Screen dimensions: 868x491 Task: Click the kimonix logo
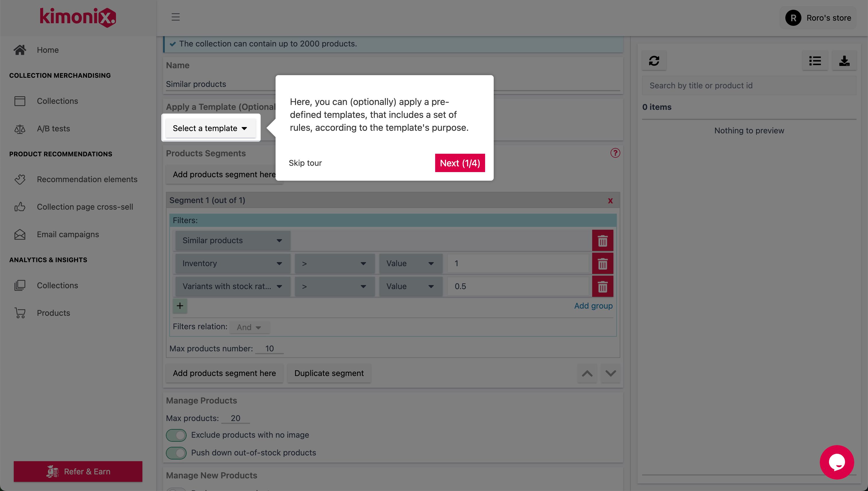pyautogui.click(x=77, y=17)
